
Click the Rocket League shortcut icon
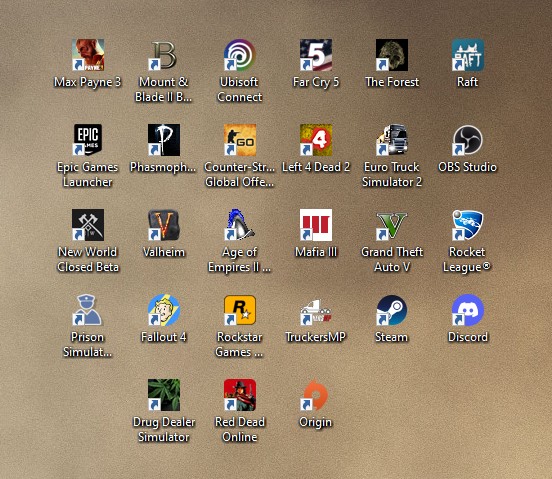tap(468, 225)
